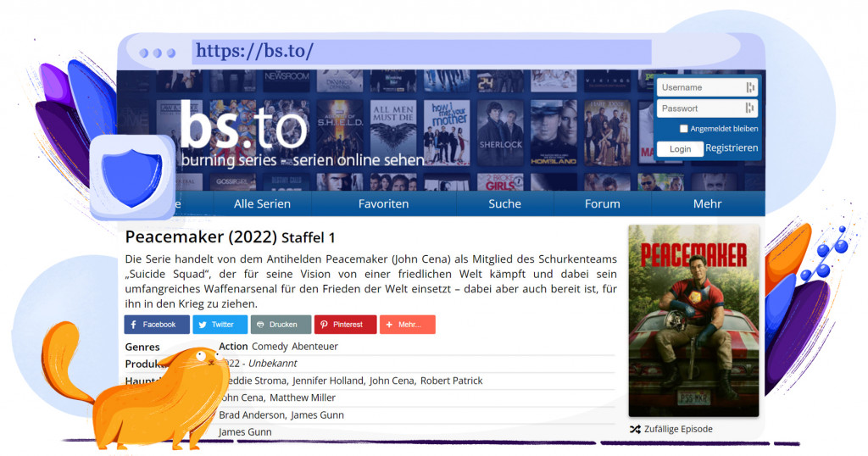Click the plus icon in Mehr...

pos(389,325)
